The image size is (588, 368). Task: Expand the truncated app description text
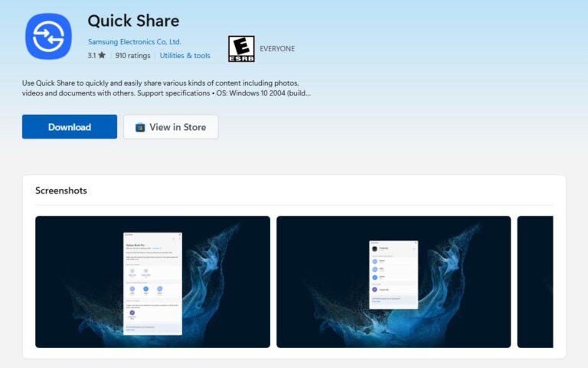point(166,88)
